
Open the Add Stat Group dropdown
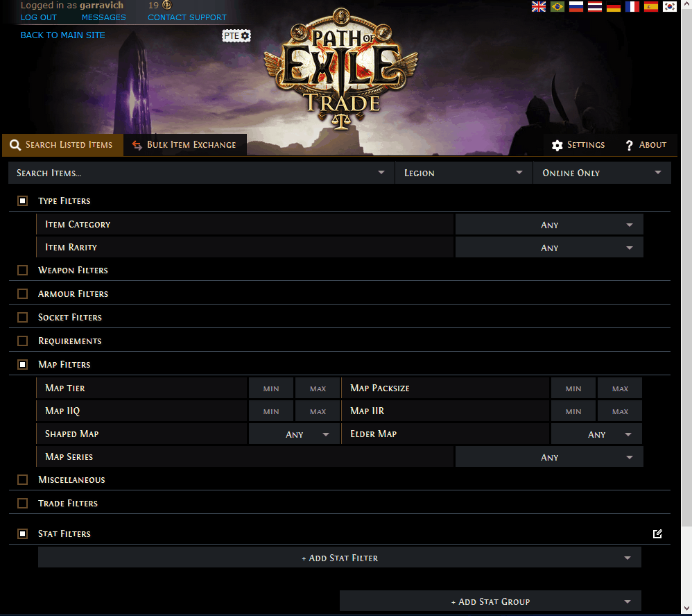pyautogui.click(x=490, y=602)
